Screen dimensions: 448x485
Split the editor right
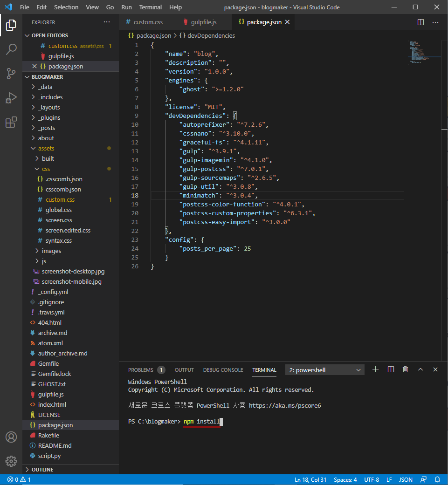pyautogui.click(x=420, y=22)
